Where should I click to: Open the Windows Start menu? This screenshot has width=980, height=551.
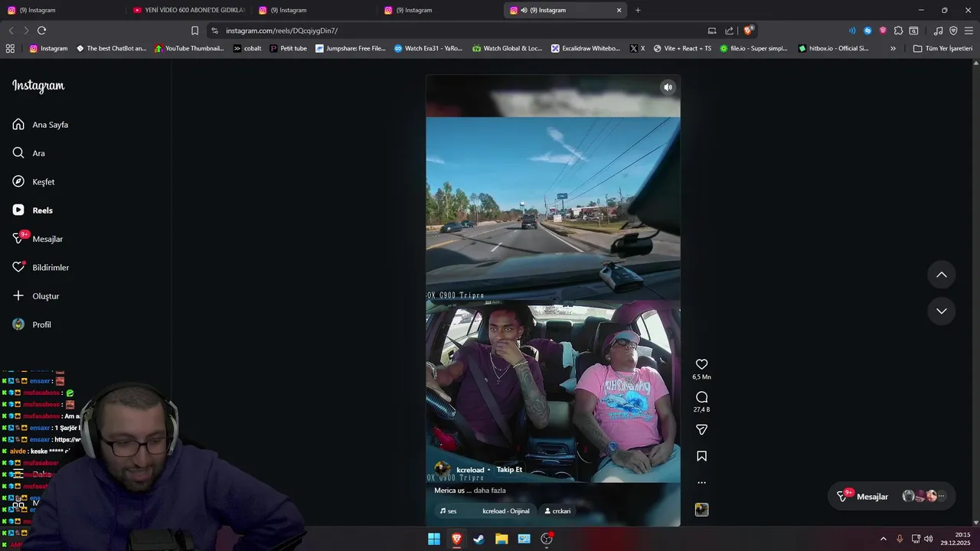(x=434, y=539)
